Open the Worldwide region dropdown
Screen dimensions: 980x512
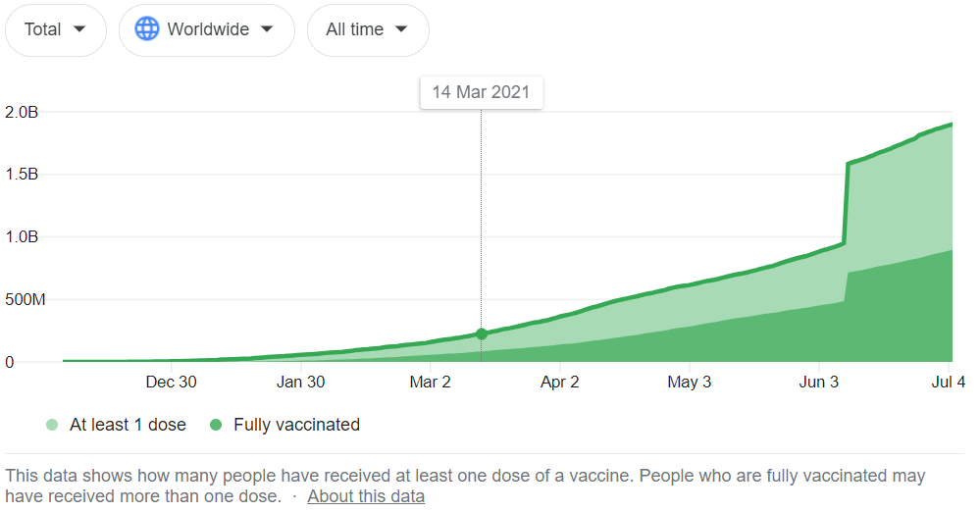(207, 30)
